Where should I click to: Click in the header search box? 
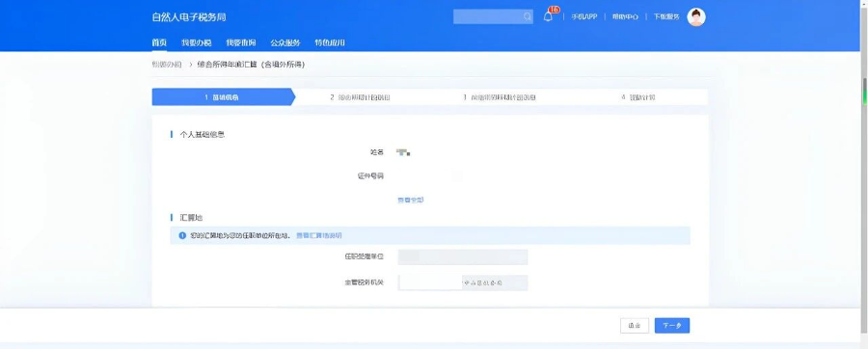[493, 16]
